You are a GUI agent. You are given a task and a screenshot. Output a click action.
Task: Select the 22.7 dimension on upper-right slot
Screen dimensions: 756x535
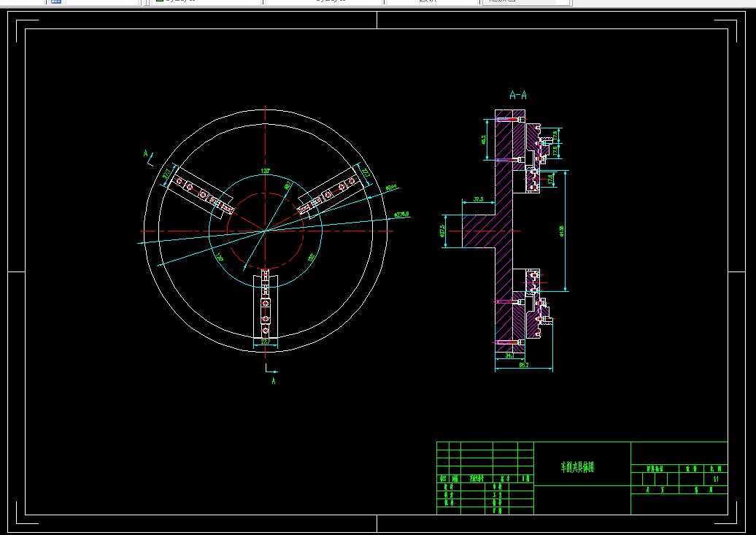(365, 173)
